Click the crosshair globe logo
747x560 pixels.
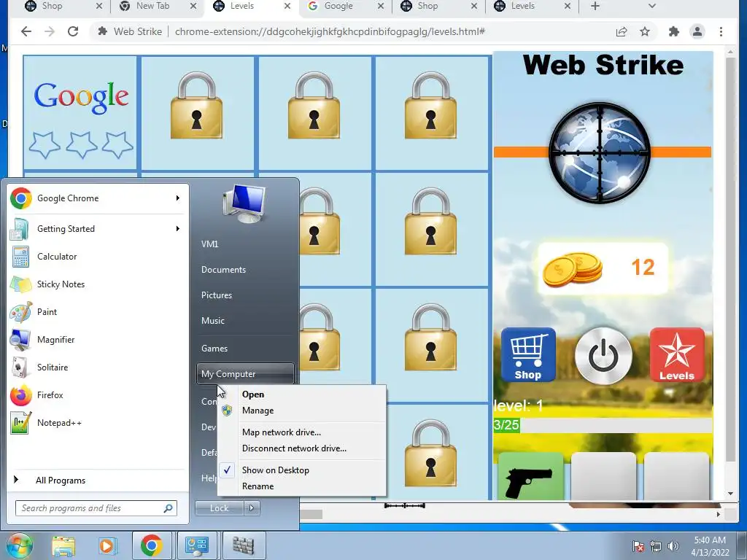click(x=600, y=153)
